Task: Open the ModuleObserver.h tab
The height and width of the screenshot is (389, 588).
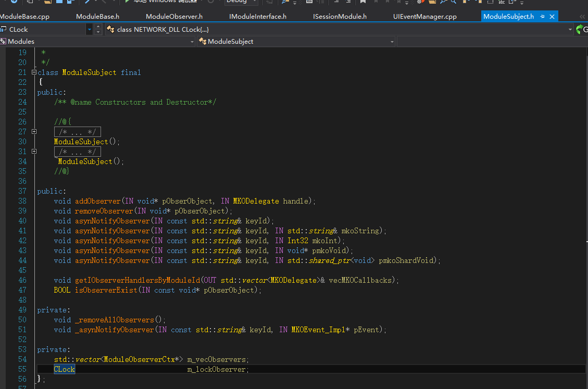Action: pos(174,17)
